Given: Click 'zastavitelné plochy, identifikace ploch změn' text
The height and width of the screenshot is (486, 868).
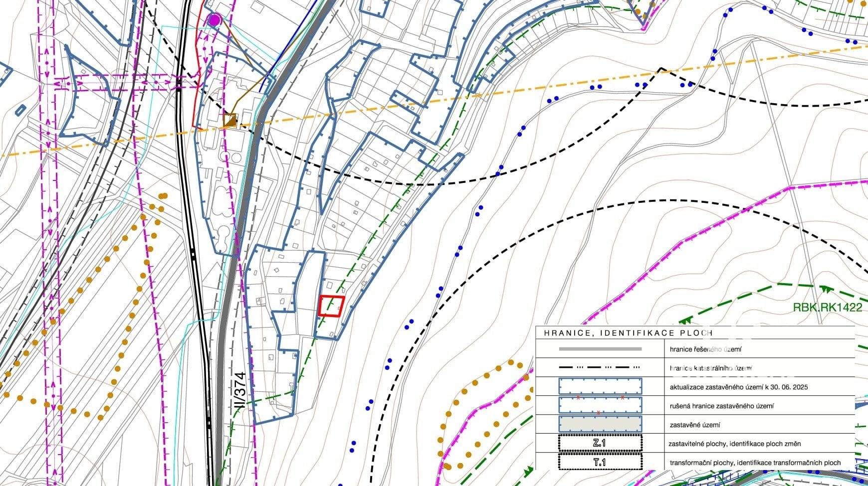Looking at the screenshot, I should pos(734,444).
